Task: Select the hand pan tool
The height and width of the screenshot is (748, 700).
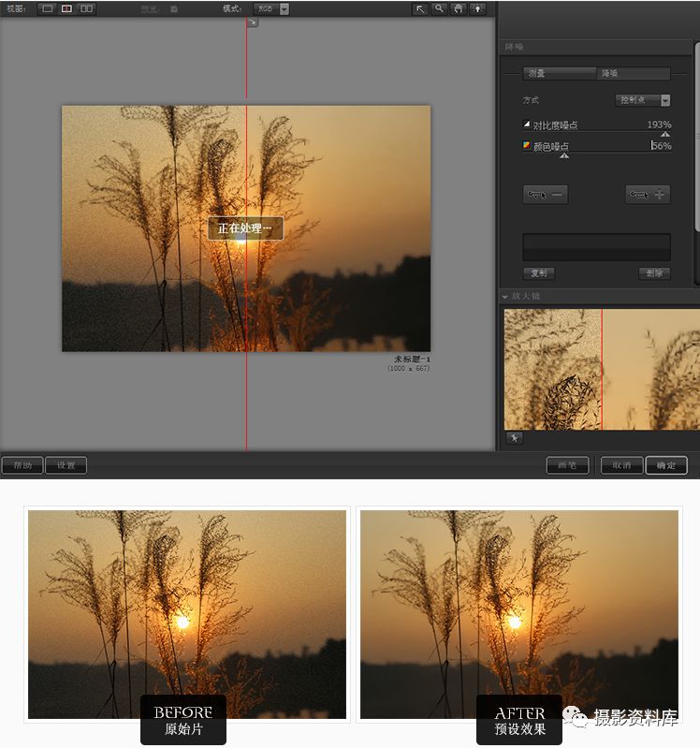Action: (x=459, y=9)
